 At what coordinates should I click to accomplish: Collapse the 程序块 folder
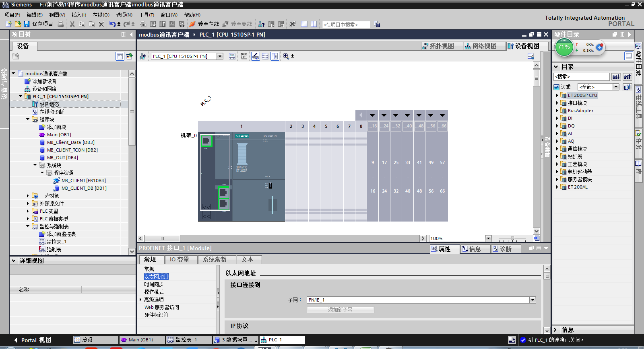click(x=28, y=119)
